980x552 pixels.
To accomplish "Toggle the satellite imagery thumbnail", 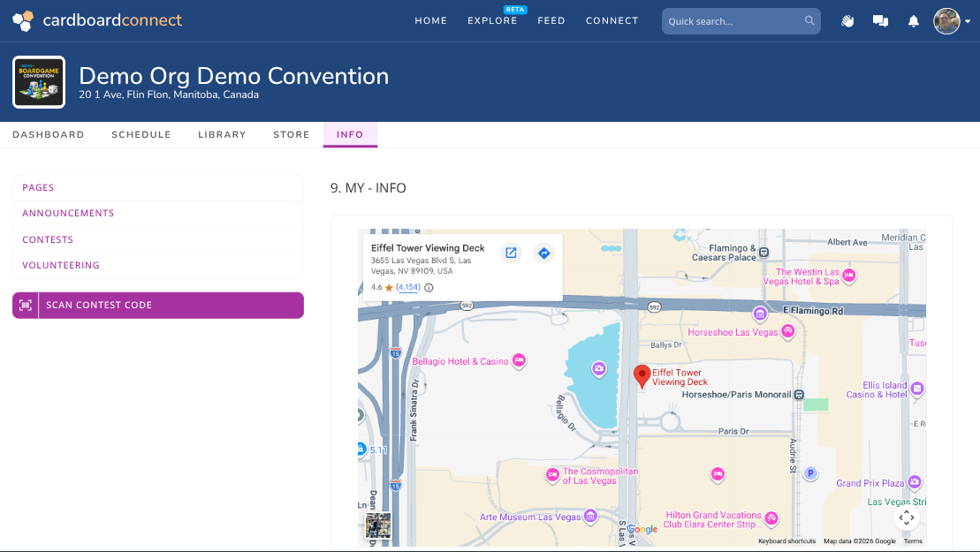I will pyautogui.click(x=378, y=526).
